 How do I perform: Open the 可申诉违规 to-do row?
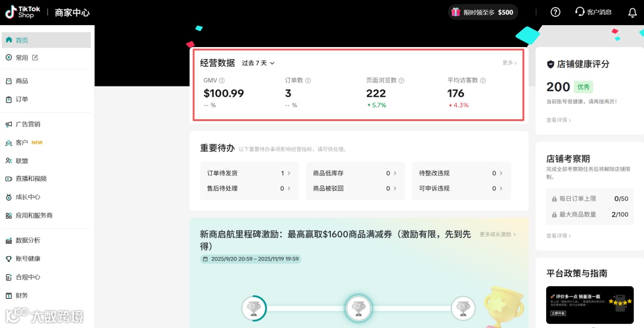coord(461,188)
